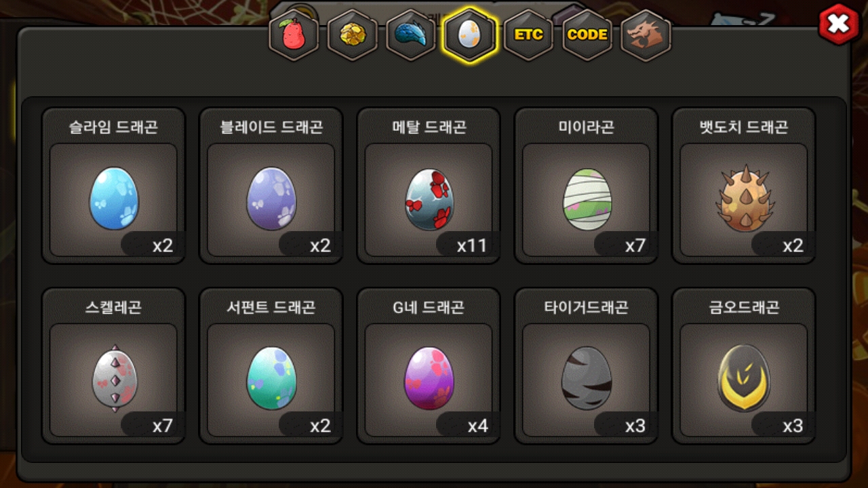The height and width of the screenshot is (488, 868).
Task: Choose the teal 서펀트 드래곤 egg
Action: [x=271, y=378]
